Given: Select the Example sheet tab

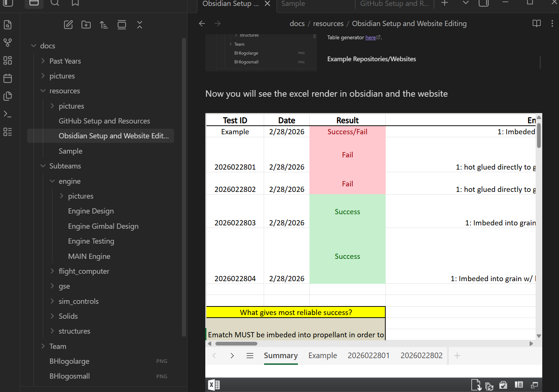Looking at the screenshot, I should (x=322, y=356).
